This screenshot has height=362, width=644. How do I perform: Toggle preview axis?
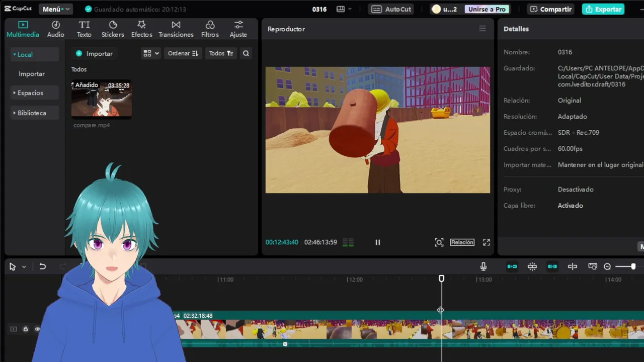pyautogui.click(x=573, y=266)
